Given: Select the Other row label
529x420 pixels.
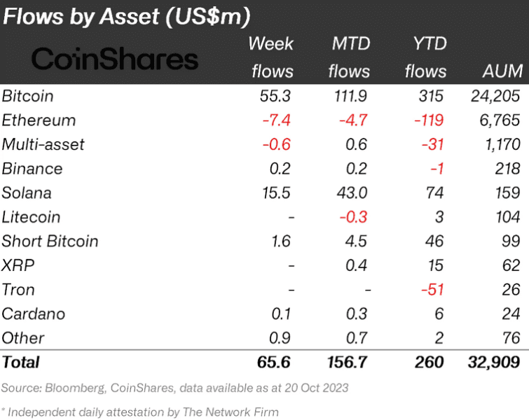Looking at the screenshot, I should (23, 338).
